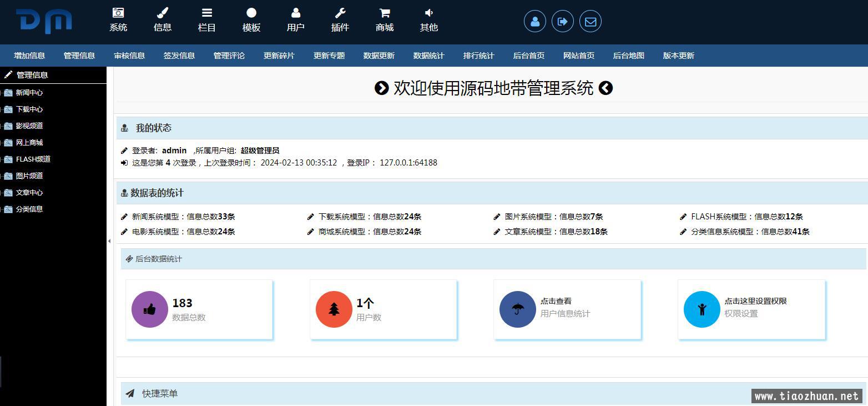
Task: Select 签发信息 submenu item
Action: click(179, 56)
